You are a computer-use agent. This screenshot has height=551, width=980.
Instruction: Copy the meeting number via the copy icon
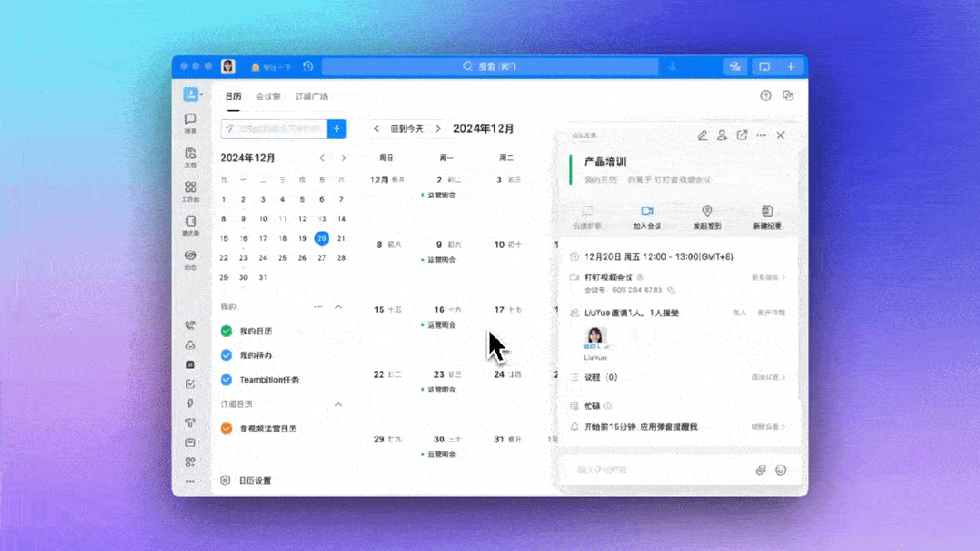click(671, 290)
